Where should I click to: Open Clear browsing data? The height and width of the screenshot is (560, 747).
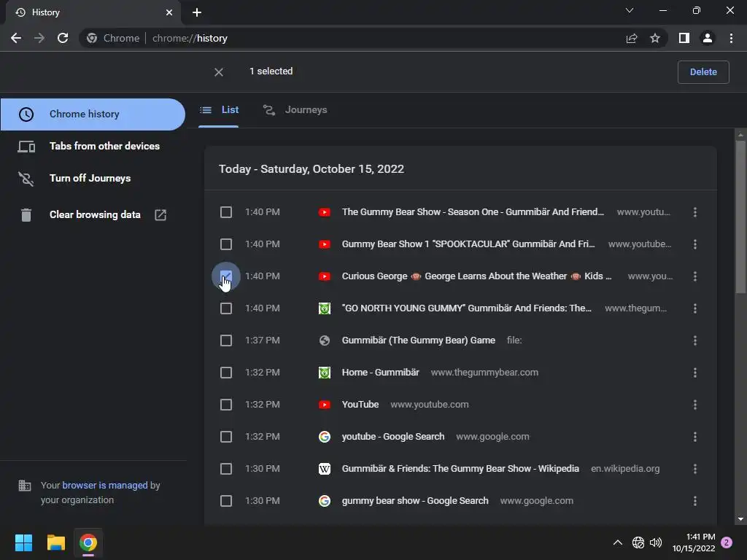click(93, 215)
